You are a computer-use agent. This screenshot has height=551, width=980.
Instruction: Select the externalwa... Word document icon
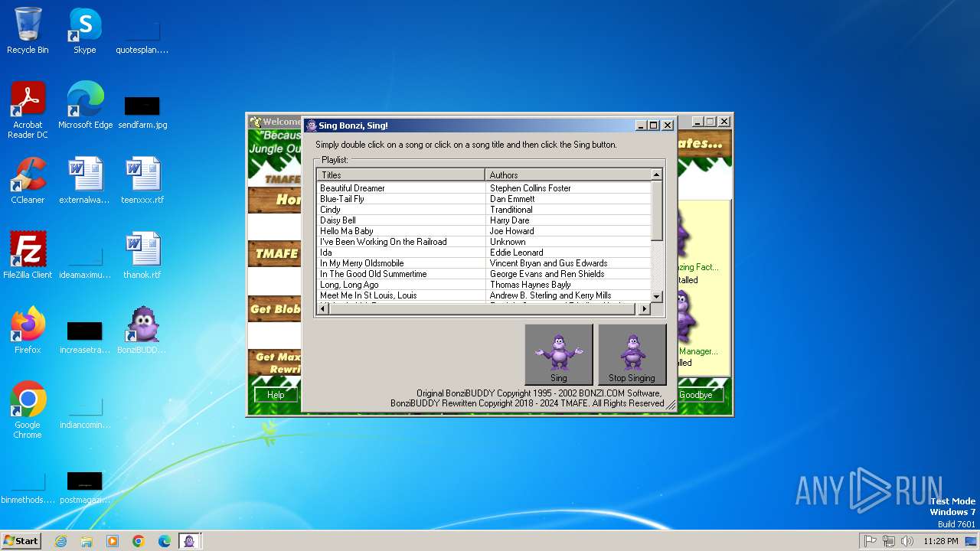[x=85, y=181]
